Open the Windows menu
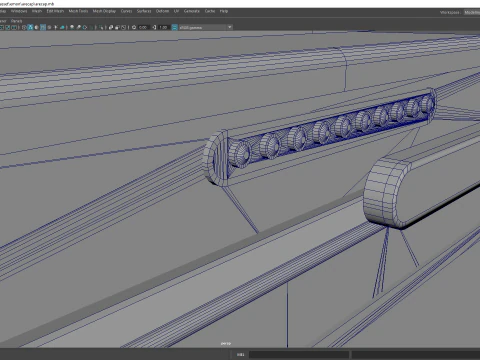Screen dimensions: 480x360 pos(19,11)
